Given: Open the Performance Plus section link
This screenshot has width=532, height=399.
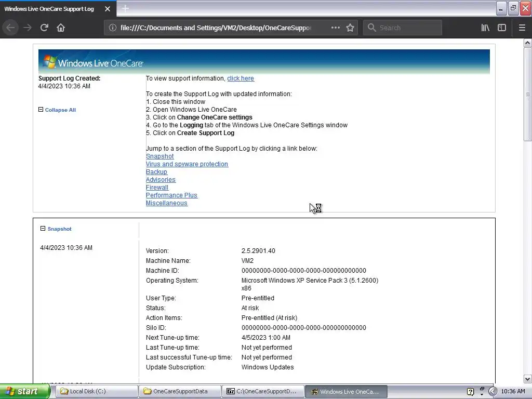Looking at the screenshot, I should pyautogui.click(x=171, y=195).
